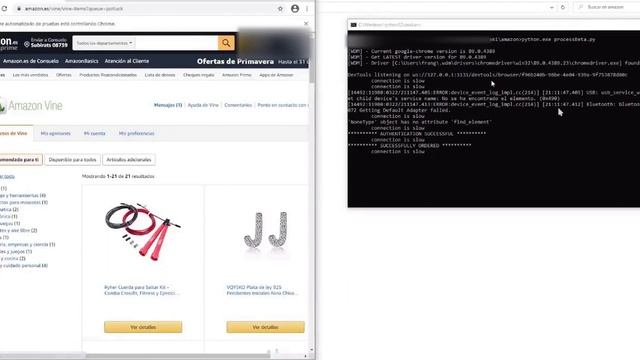Click the 'Ofertas de Primavera' banner
Image resolution: width=640 pixels, height=360 pixels.
pos(235,62)
